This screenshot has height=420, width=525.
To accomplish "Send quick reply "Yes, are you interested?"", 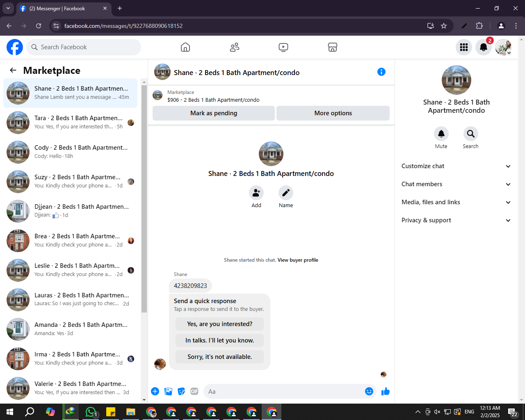I will (220, 324).
